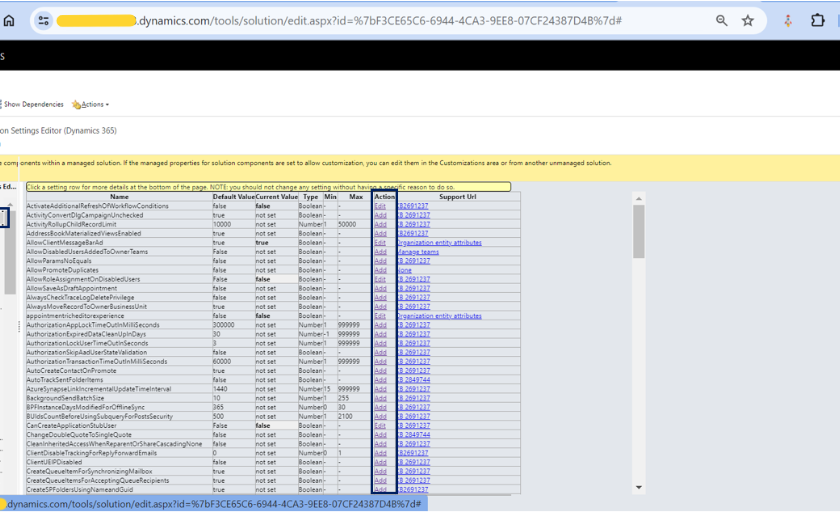Open Manage teams support link
The image size is (840, 515).
(418, 252)
